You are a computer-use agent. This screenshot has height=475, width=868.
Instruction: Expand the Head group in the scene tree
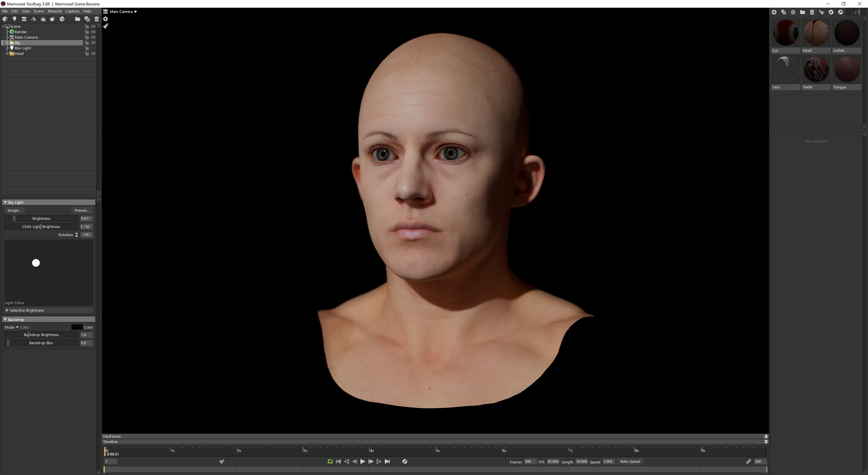7,54
